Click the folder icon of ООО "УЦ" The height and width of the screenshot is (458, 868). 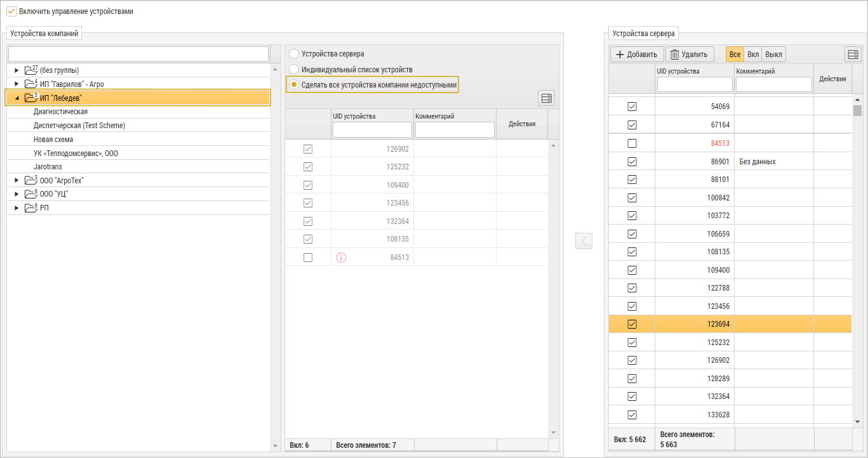point(30,194)
